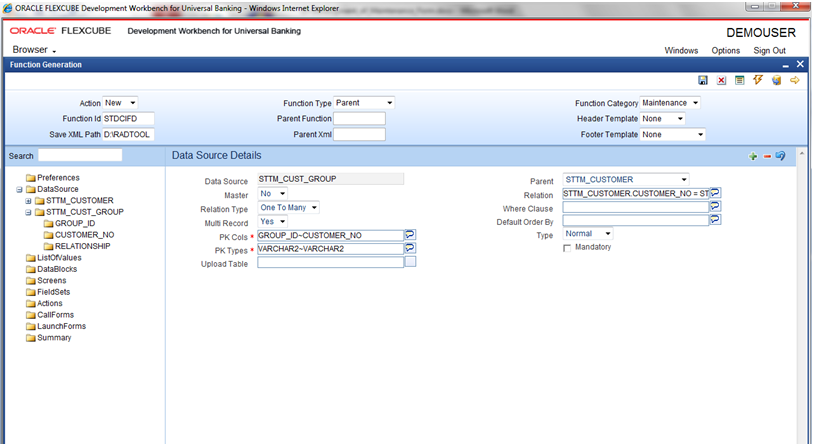Image resolution: width=813 pixels, height=444 pixels.
Task: Select FieldSets in the tree
Action: point(53,292)
